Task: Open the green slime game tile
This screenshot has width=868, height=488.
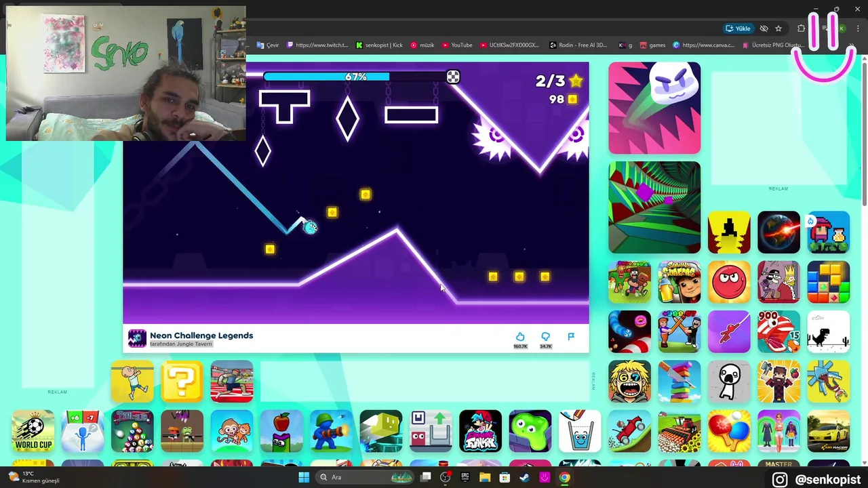Action: 530,431
